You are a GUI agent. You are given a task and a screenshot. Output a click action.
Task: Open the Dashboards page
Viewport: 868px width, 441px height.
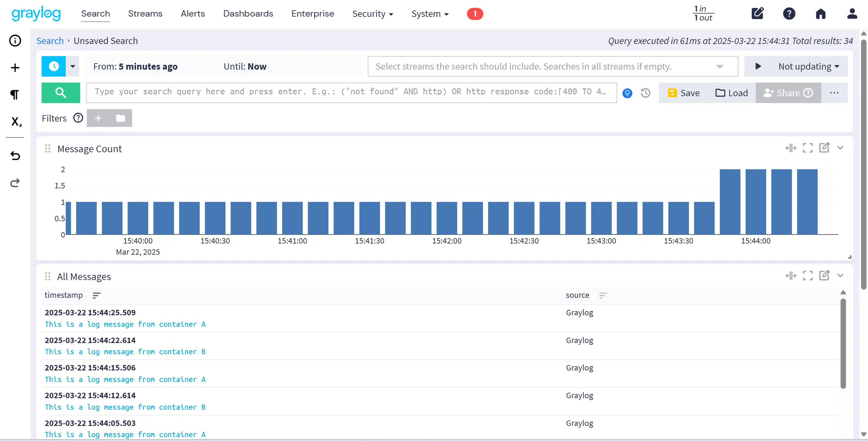(x=248, y=14)
